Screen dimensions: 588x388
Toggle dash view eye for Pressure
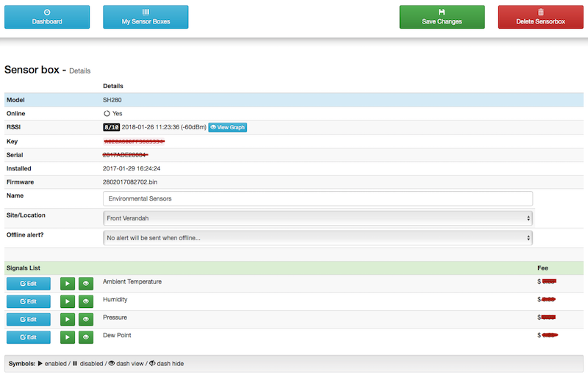click(x=86, y=319)
